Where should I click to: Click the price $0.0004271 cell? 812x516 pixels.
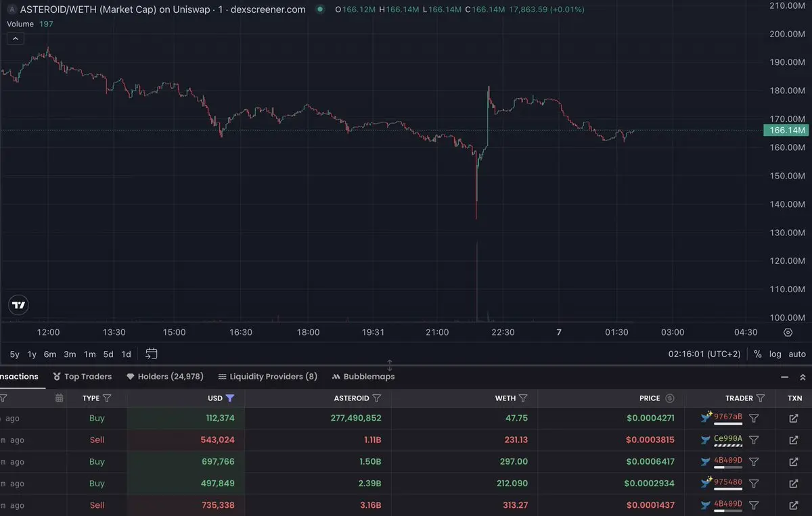pos(650,419)
